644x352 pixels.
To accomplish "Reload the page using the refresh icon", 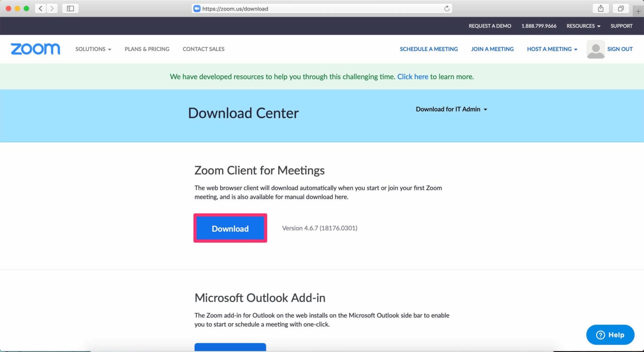I will 447,8.
